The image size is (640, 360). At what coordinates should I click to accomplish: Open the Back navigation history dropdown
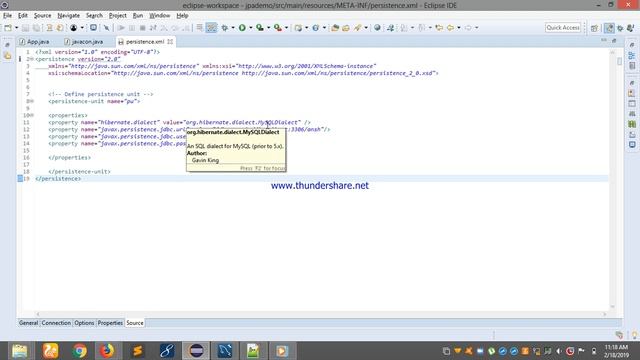point(459,28)
